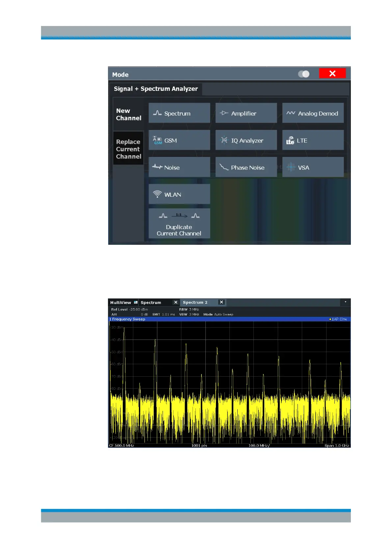Open the Signal + Spectrum Analyzer tab

[x=156, y=89]
